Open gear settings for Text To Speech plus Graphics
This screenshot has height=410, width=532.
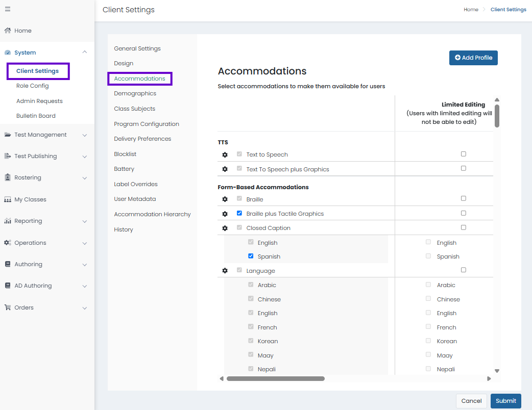(x=225, y=169)
